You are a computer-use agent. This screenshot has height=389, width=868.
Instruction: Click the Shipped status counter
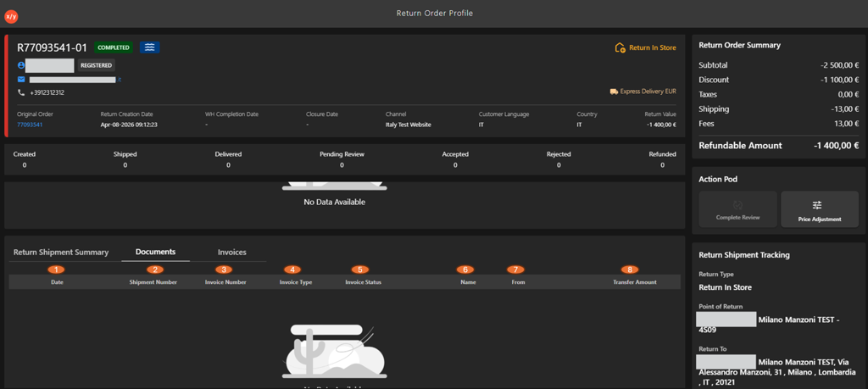(x=125, y=159)
